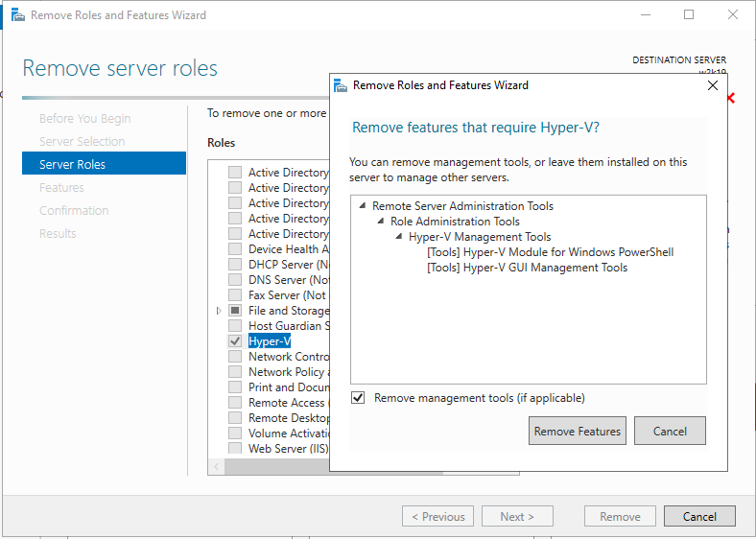Click the Next button in wizard
Screen dimensions: 756x539
click(x=517, y=517)
